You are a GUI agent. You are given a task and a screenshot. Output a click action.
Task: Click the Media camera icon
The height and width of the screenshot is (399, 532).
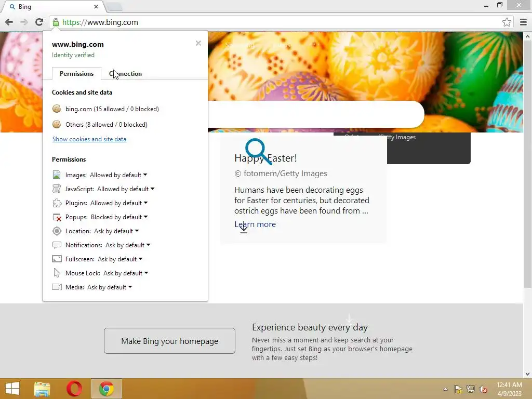click(x=57, y=287)
